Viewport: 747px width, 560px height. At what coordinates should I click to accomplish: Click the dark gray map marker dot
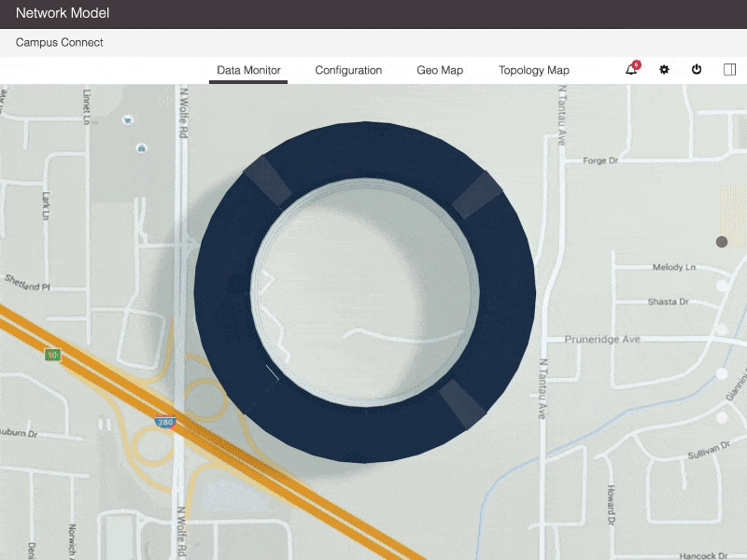point(722,242)
